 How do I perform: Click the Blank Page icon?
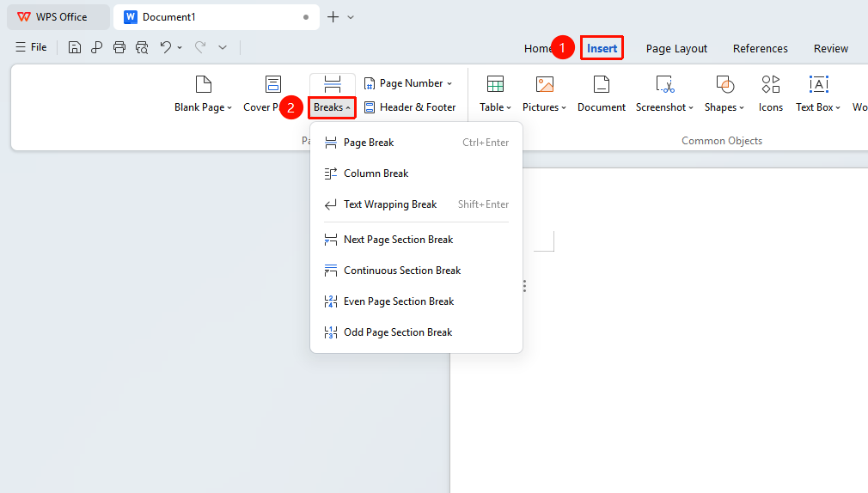point(204,84)
